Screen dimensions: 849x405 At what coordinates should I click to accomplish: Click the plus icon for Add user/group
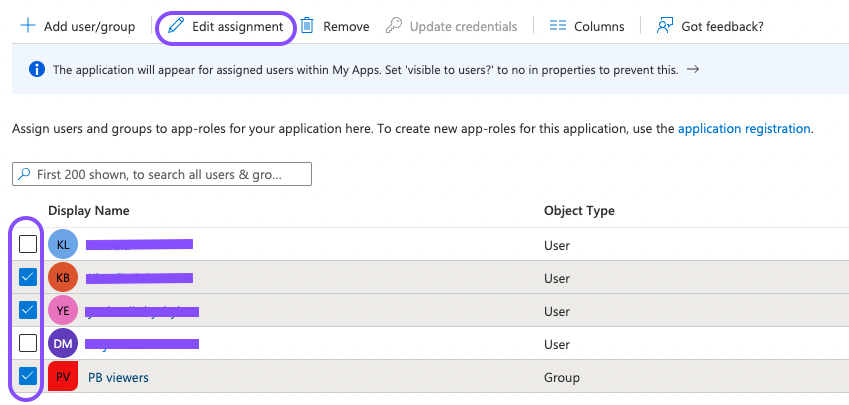point(28,25)
